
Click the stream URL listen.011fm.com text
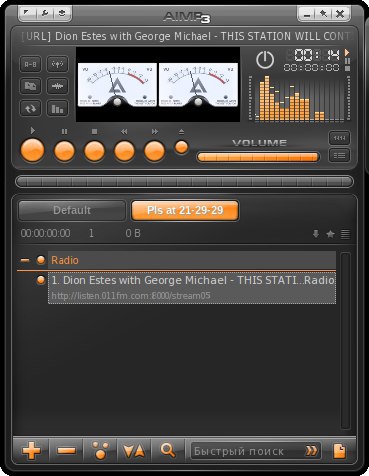click(x=131, y=296)
